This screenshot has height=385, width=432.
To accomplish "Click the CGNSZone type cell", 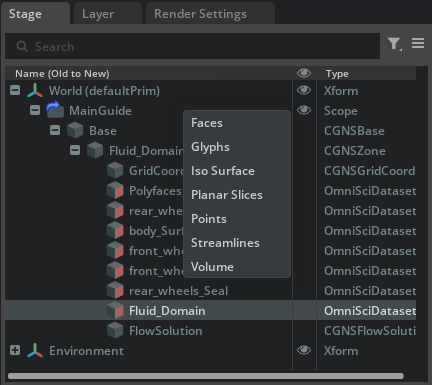I will [x=355, y=151].
